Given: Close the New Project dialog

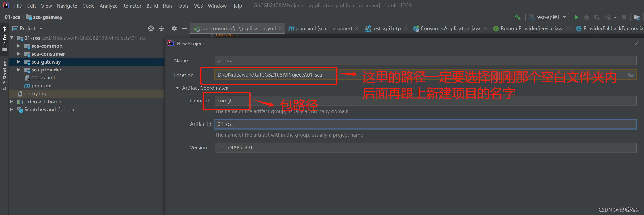Looking at the screenshot, I should coord(637,43).
